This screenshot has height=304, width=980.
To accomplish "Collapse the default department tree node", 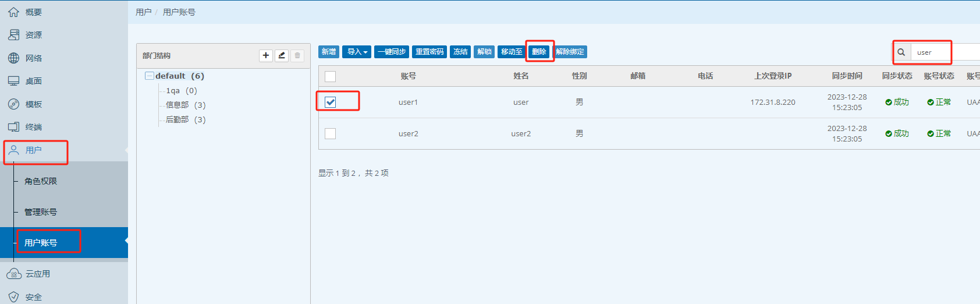I will click(150, 76).
